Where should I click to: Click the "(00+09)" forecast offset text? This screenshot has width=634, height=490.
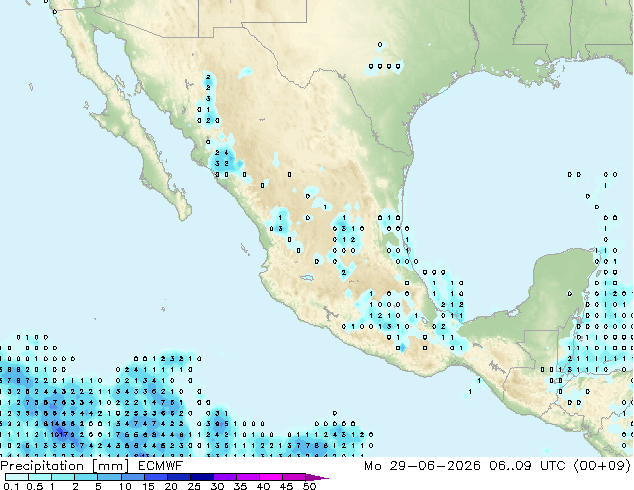602,466
